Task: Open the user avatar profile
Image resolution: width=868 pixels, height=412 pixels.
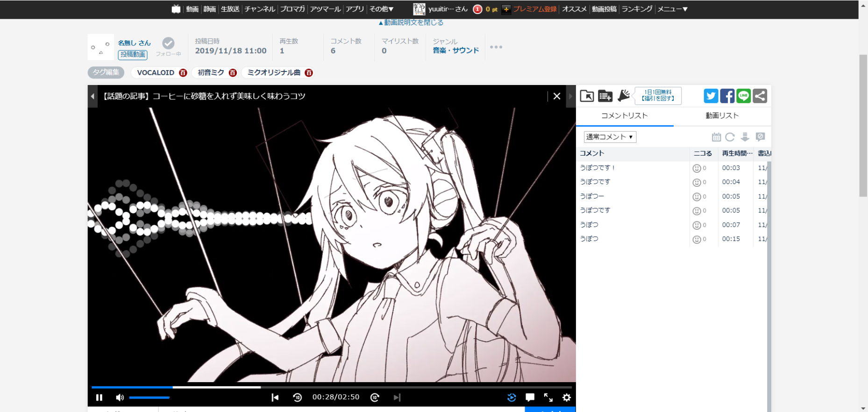Action: tap(419, 9)
